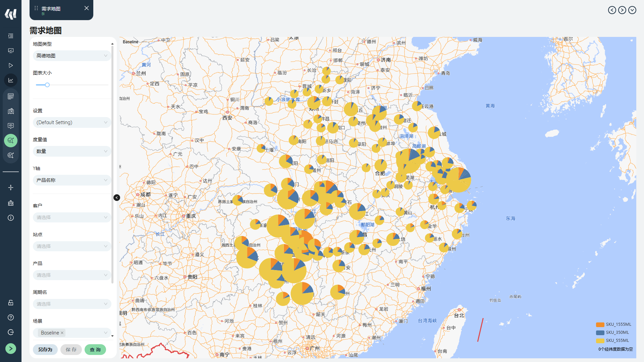
Task: Open the help question mark icon
Action: click(x=11, y=317)
